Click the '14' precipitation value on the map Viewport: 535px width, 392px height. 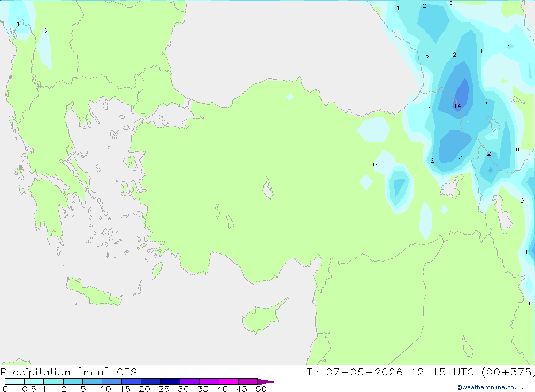coord(457,106)
